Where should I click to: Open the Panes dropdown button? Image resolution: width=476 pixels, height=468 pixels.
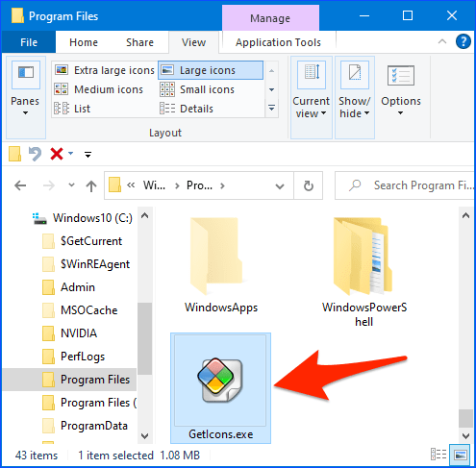click(25, 97)
